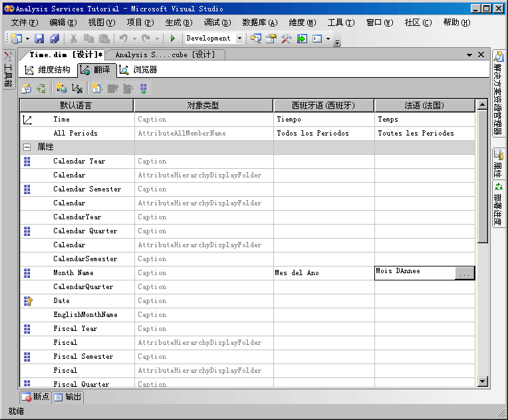
Task: Open the 文件 menu
Action: click(23, 23)
